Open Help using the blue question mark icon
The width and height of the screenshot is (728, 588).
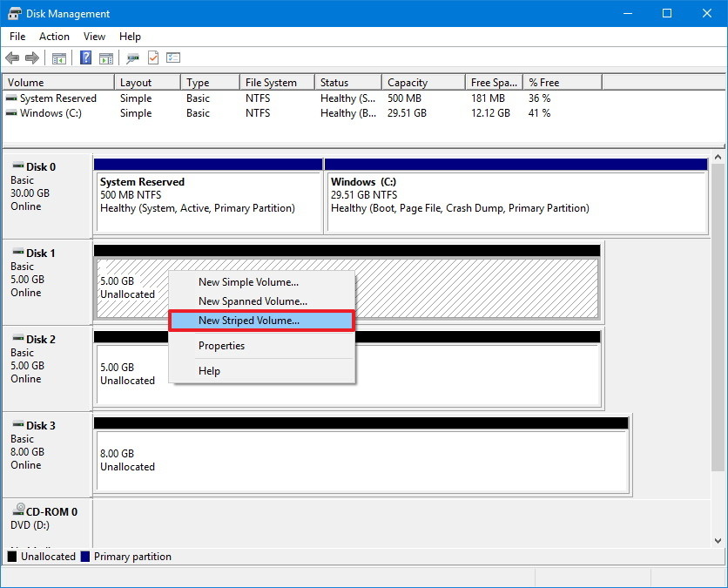(x=84, y=57)
